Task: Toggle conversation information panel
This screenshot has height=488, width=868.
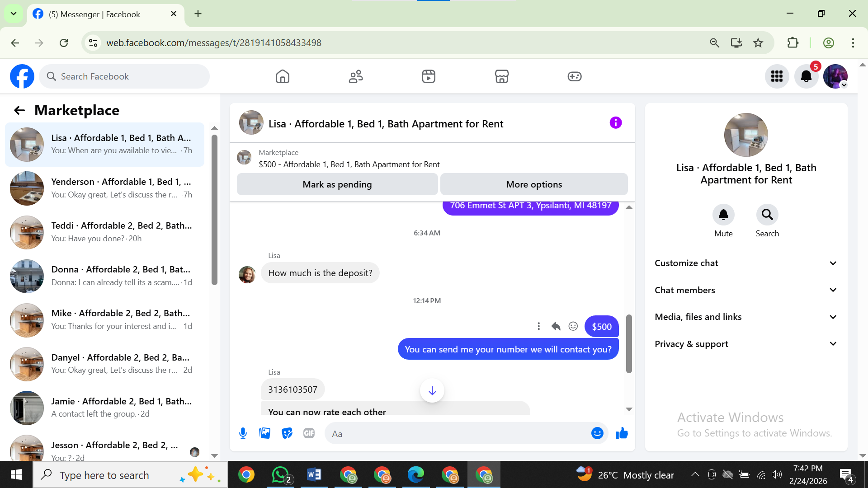Action: pos(615,123)
